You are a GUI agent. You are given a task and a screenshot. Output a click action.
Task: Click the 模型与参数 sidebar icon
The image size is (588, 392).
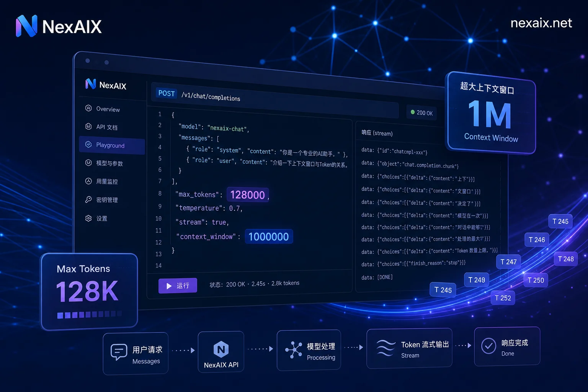pyautogui.click(x=88, y=163)
